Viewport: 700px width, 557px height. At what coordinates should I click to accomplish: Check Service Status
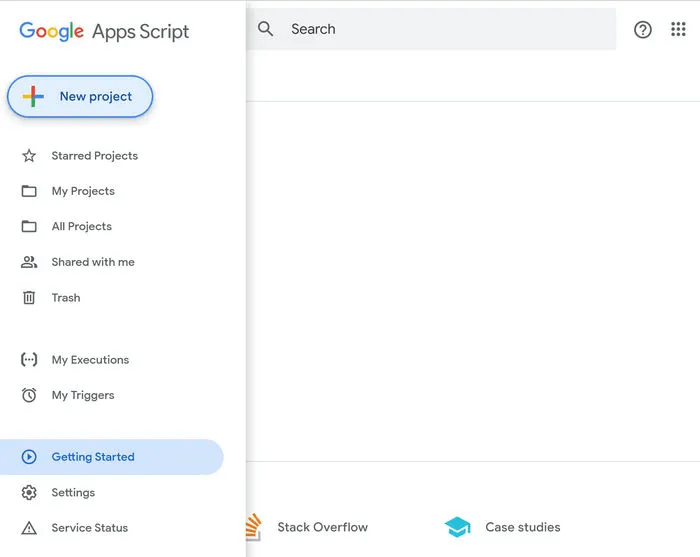pyautogui.click(x=90, y=528)
